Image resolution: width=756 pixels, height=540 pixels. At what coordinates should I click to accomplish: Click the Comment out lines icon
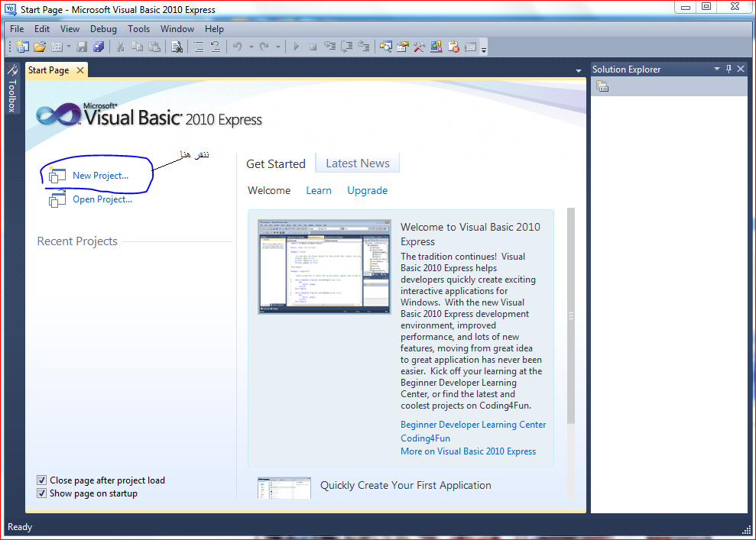tap(199, 47)
